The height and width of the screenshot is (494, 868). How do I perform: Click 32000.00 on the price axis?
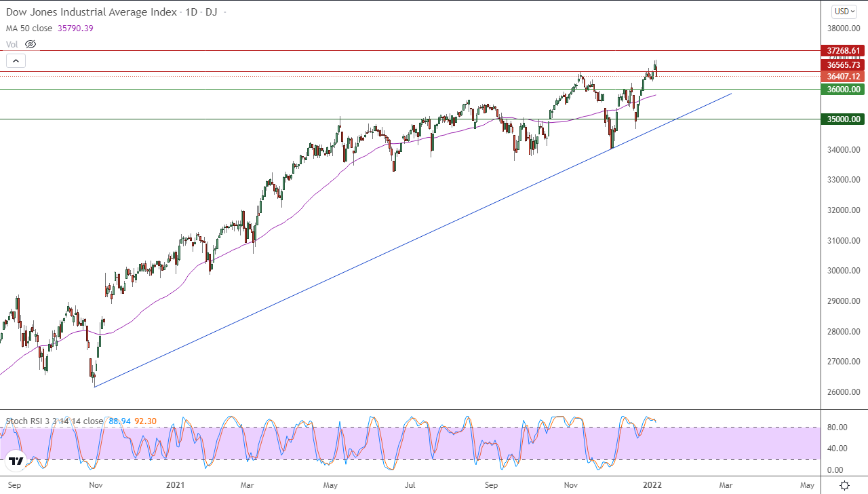tap(844, 210)
